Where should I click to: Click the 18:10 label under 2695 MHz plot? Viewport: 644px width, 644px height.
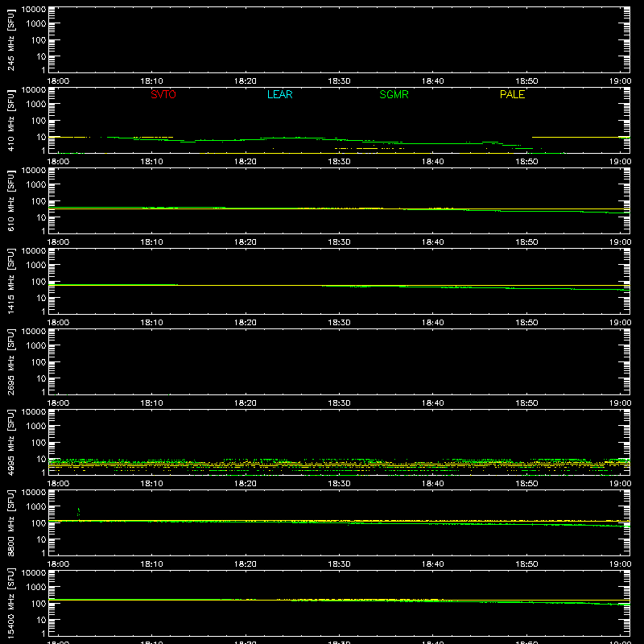tap(152, 403)
